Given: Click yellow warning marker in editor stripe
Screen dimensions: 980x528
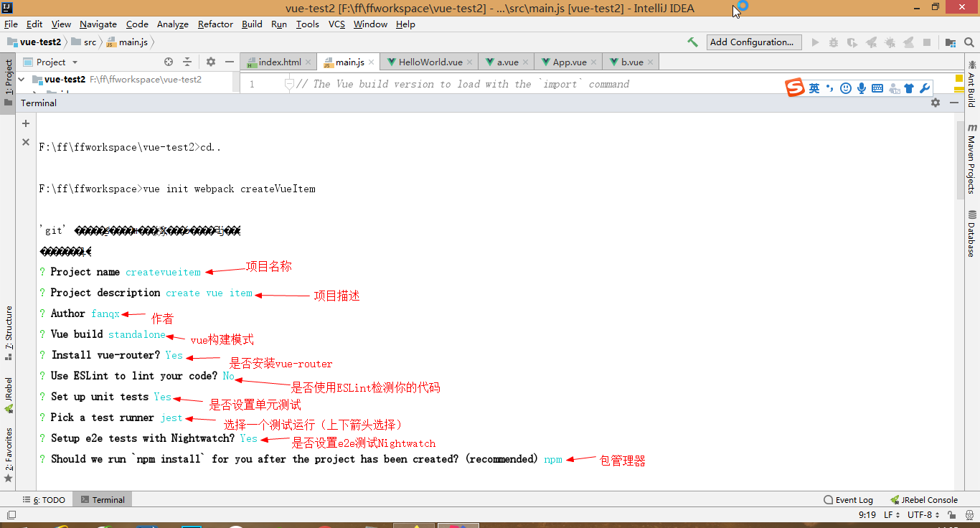Looking at the screenshot, I should [x=958, y=78].
